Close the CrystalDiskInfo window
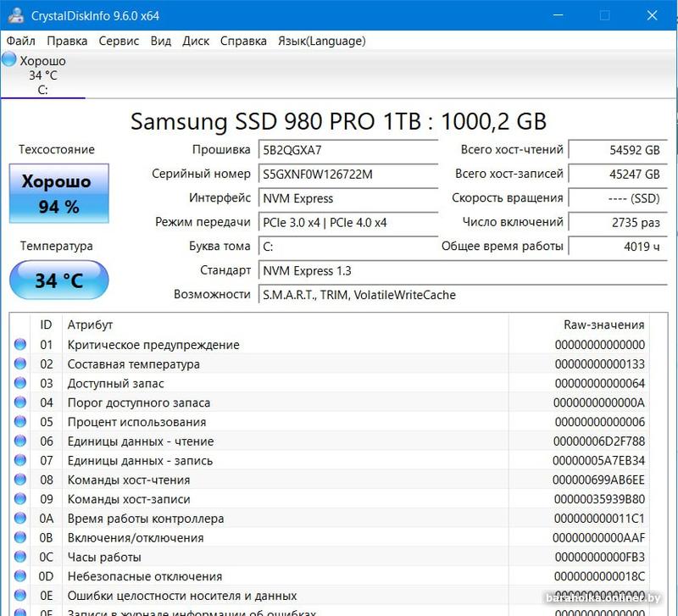 coord(652,15)
